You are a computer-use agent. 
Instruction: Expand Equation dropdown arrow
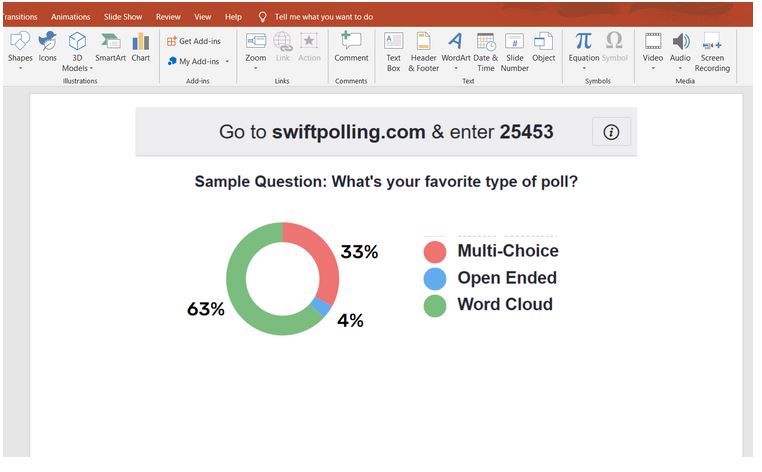(584, 69)
